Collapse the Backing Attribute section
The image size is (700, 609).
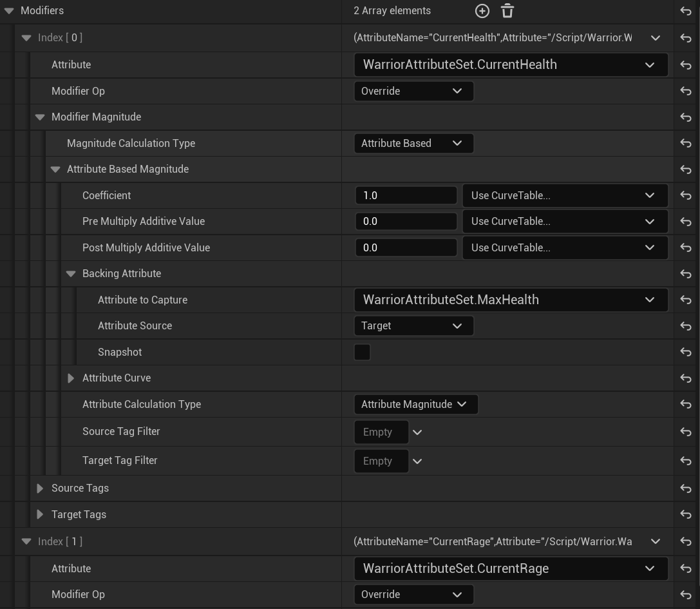click(x=71, y=274)
